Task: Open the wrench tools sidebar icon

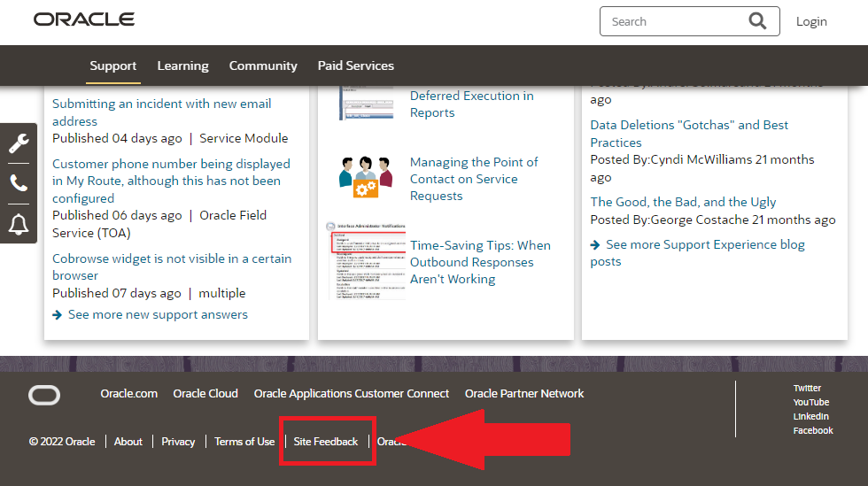Action: (19, 143)
